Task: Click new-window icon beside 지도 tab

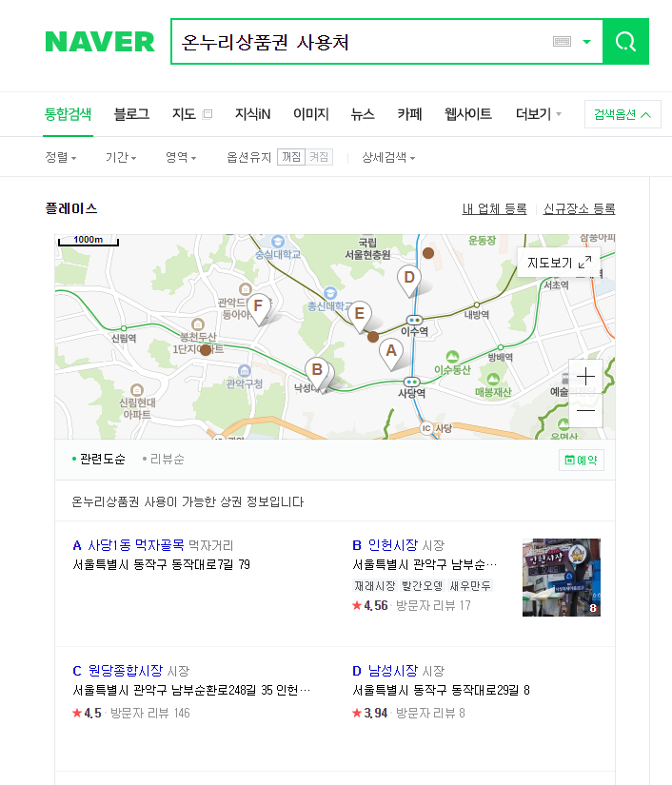Action: (x=208, y=114)
